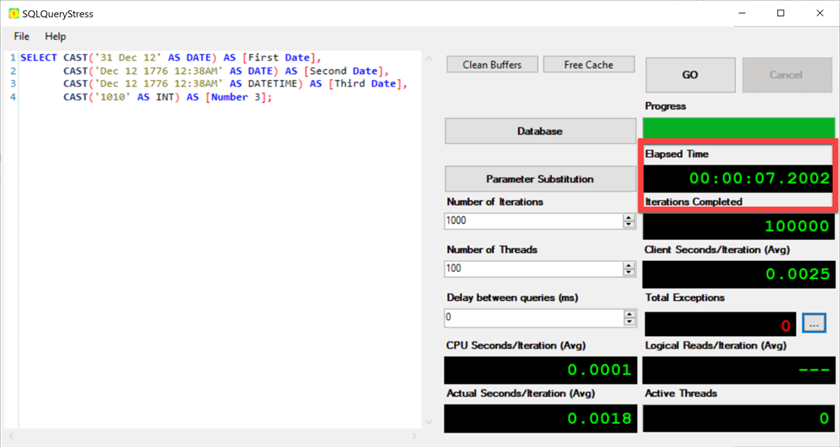Image resolution: width=840 pixels, height=447 pixels.
Task: Click the Number of Threads input field
Action: point(534,269)
